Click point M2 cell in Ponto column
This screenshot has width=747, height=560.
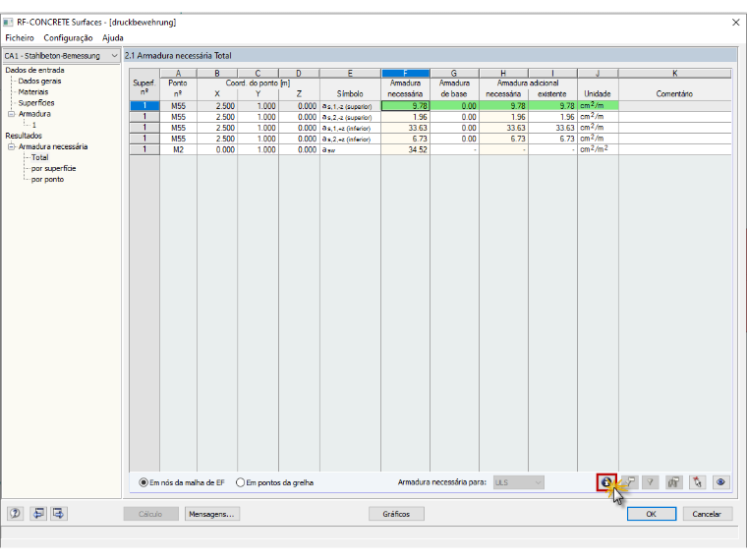click(178, 150)
